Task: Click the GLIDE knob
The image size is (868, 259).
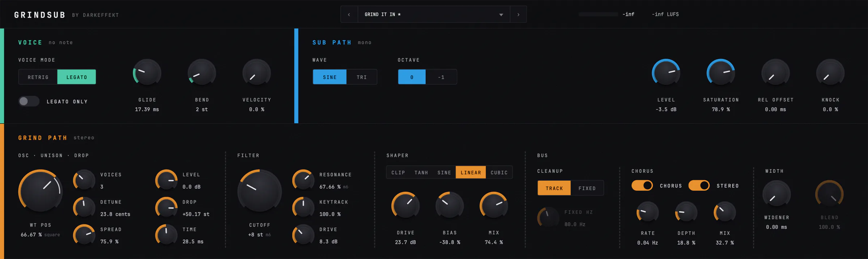Action: click(147, 72)
